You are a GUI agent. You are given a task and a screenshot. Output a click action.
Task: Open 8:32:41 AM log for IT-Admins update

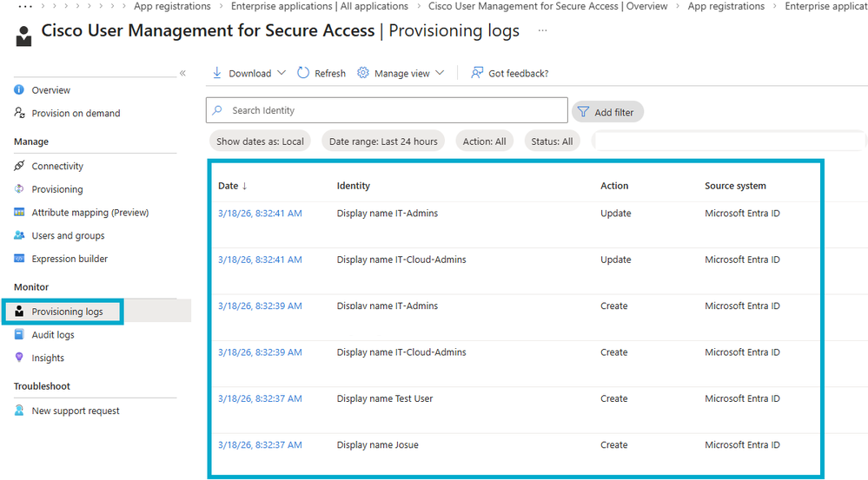(260, 214)
